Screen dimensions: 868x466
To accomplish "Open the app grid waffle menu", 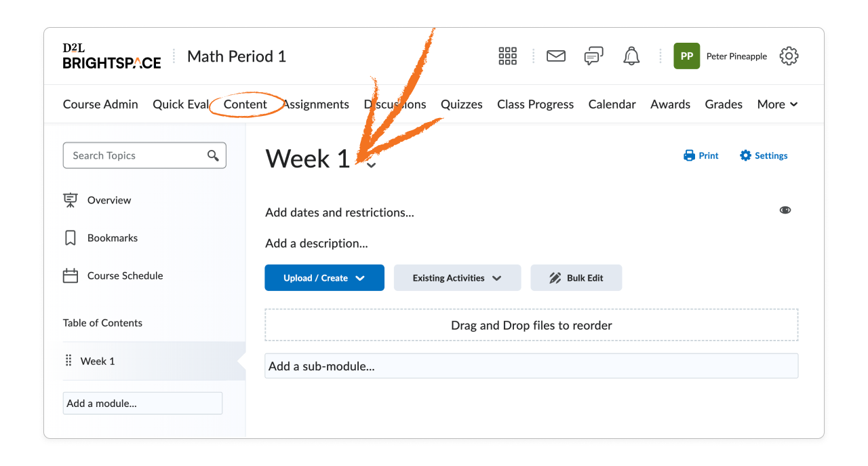I will [x=507, y=56].
